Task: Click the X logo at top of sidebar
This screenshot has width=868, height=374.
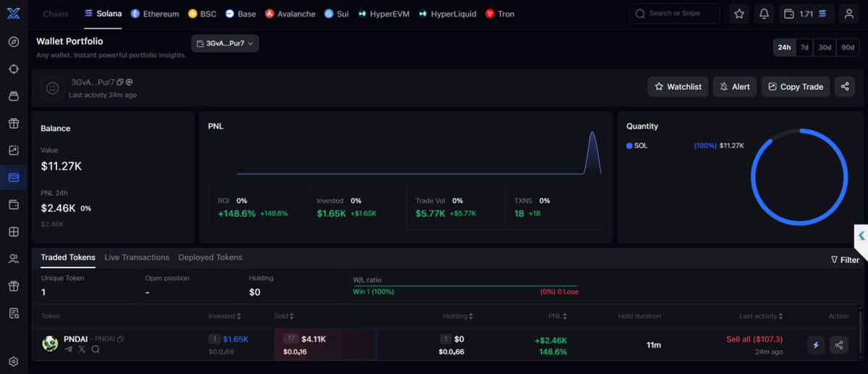Action: 14,14
